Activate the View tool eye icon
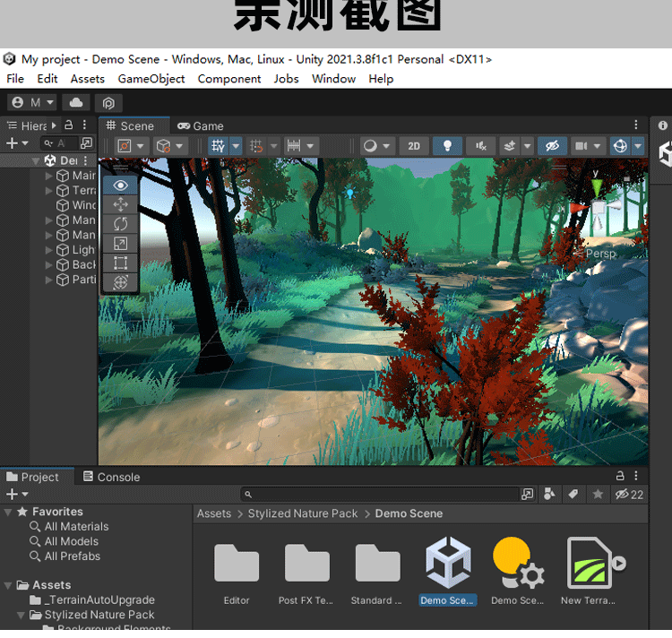Screen dimensions: 672x638 pos(121,185)
